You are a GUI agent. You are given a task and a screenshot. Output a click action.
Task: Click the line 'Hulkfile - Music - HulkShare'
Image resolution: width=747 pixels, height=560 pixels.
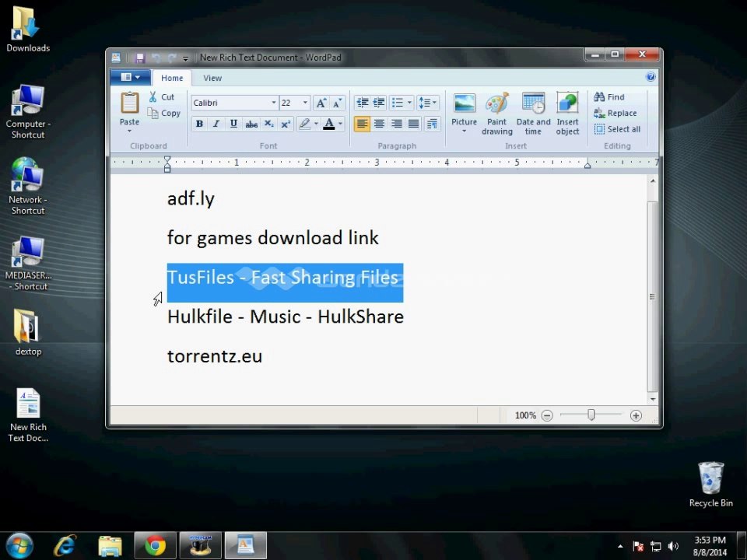(x=286, y=317)
